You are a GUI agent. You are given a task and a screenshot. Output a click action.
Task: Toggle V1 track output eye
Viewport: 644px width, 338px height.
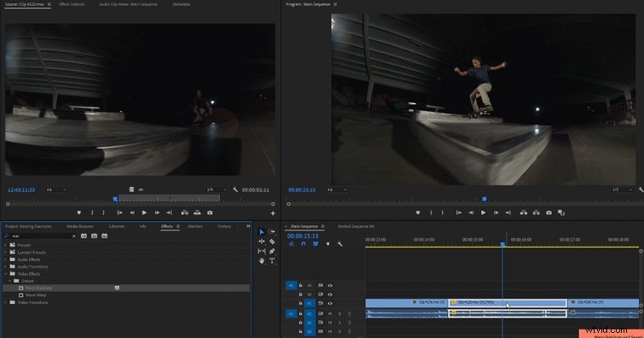click(x=330, y=304)
